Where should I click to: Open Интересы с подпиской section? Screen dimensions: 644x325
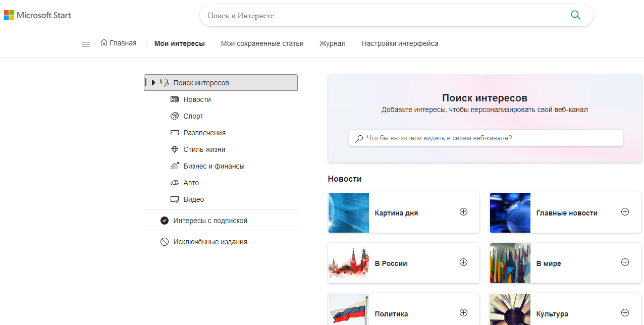click(x=210, y=221)
